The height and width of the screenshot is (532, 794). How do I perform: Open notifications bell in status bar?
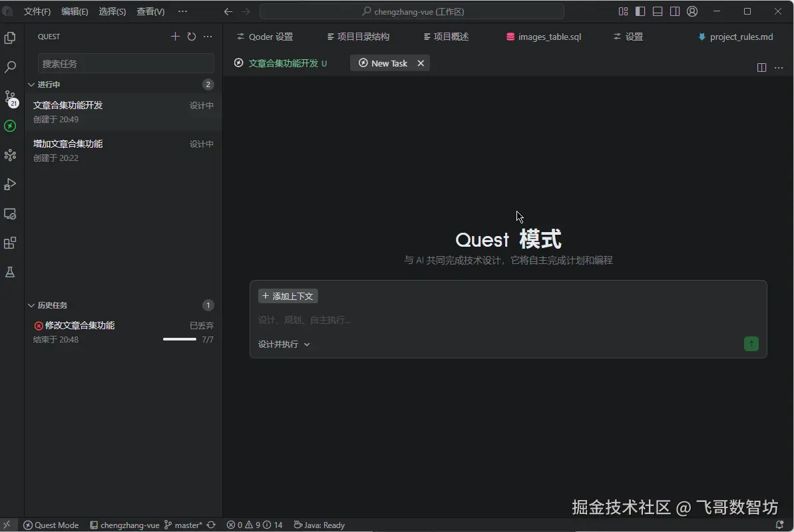coord(780,525)
